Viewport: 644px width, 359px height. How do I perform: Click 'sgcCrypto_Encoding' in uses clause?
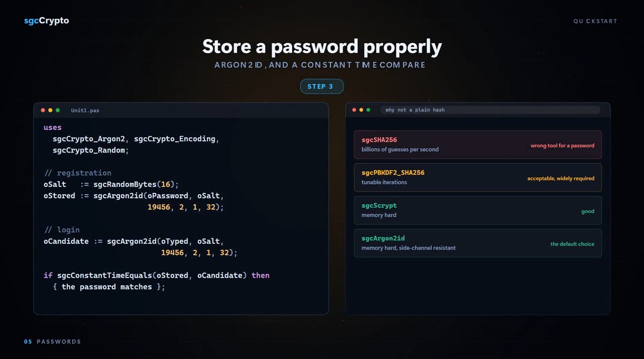174,139
